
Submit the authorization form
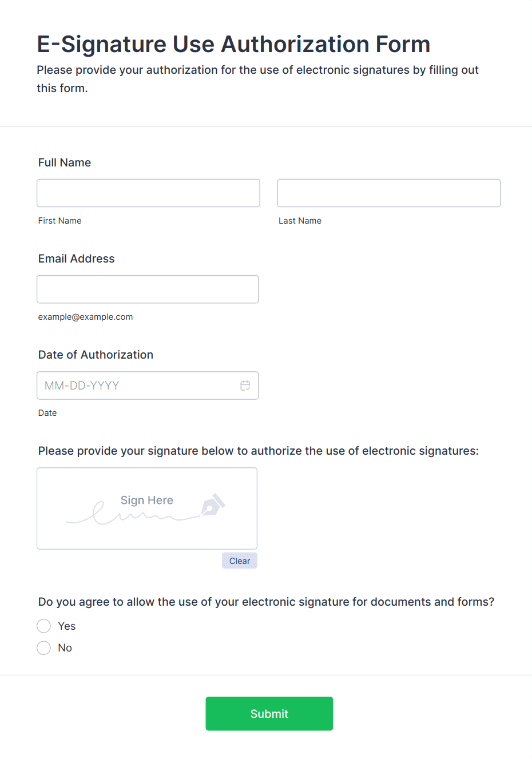(269, 713)
